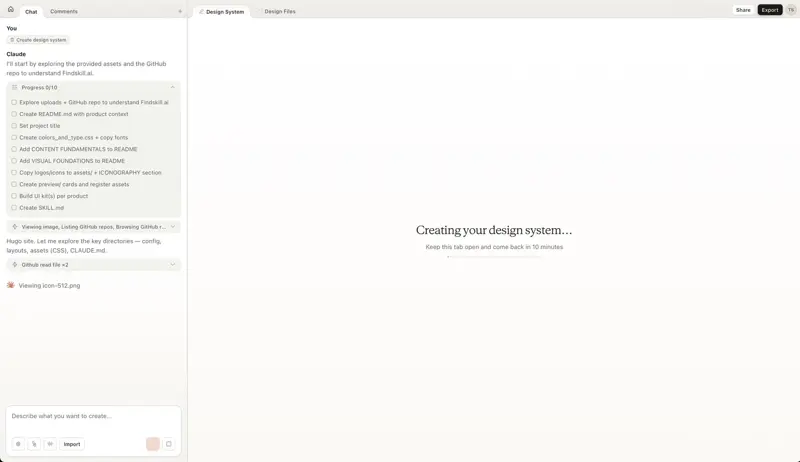Click the sparkle icon beside Viewing image row
This screenshot has height=462, width=800.
coord(14,226)
